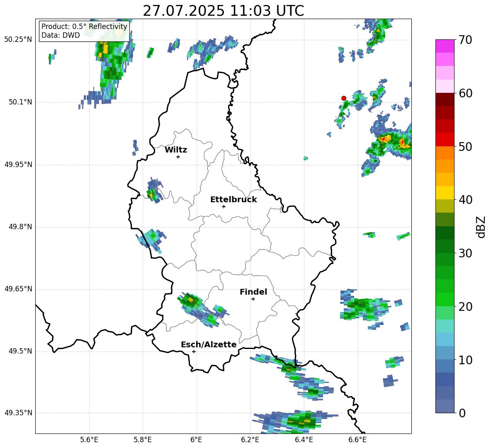The image size is (491, 448).
Task: Click the Findel station label
Action: pyautogui.click(x=253, y=292)
